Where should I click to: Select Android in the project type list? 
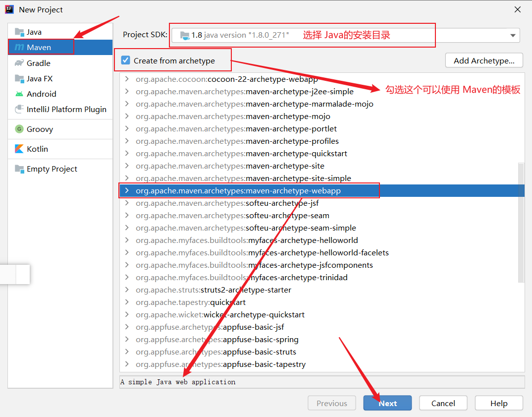(x=60, y=94)
